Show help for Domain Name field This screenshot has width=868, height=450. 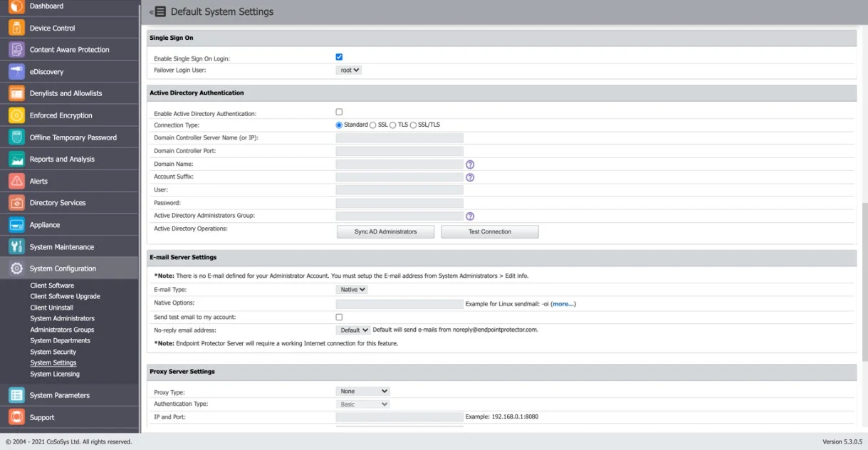(470, 164)
